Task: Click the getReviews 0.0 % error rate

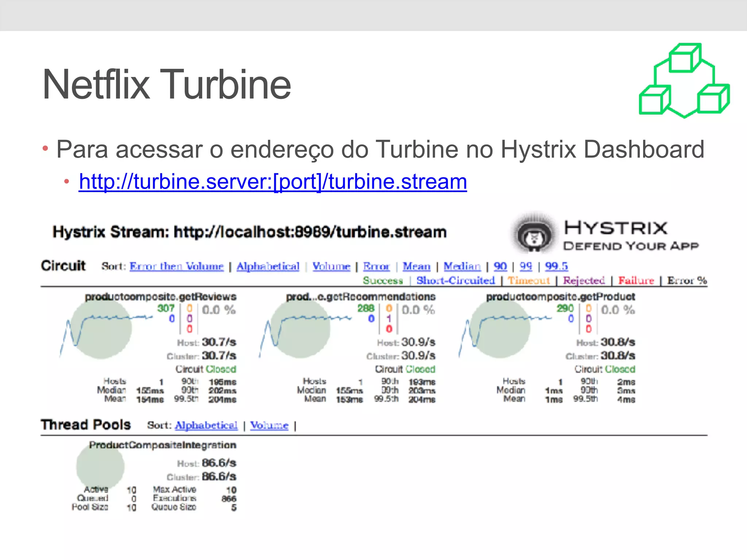Action: tap(219, 310)
